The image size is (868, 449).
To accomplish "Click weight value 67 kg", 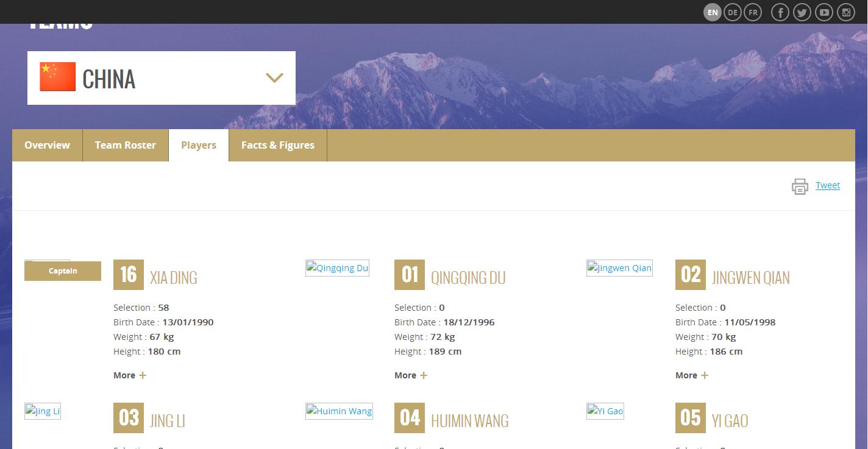I will coord(162,337).
